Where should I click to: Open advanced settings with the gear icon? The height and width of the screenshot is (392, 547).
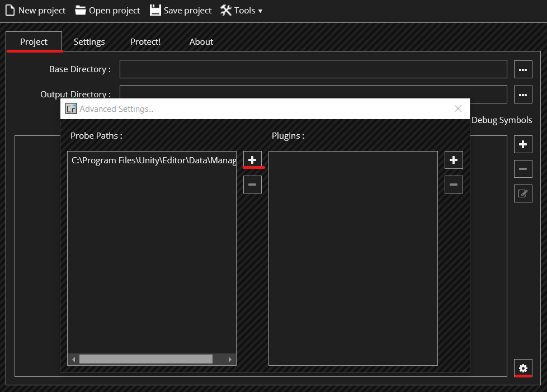[523, 368]
